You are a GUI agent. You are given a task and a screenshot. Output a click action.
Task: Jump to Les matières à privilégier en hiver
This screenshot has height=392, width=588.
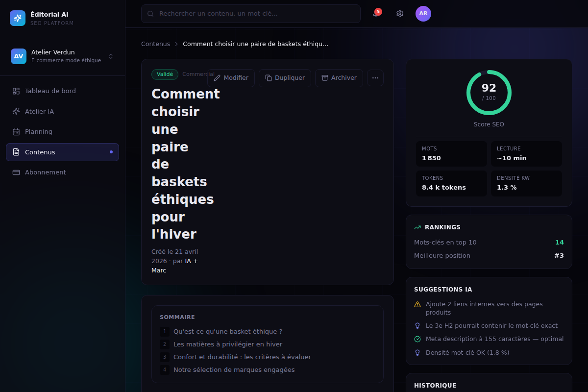[x=228, y=344]
